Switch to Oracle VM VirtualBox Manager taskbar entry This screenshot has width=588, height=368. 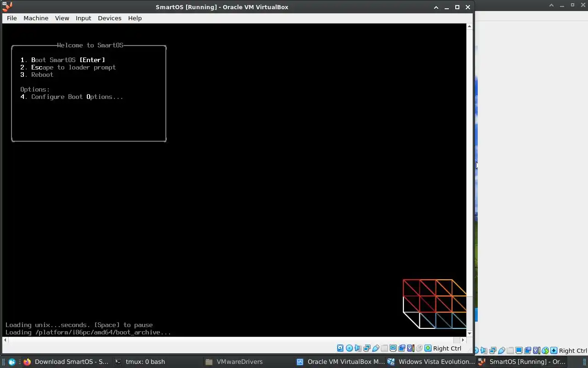click(x=340, y=362)
